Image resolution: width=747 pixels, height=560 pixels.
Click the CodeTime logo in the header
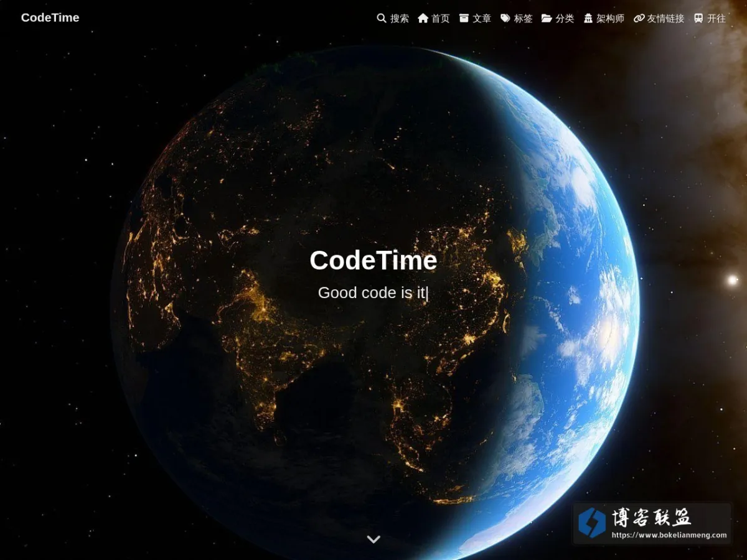point(50,17)
